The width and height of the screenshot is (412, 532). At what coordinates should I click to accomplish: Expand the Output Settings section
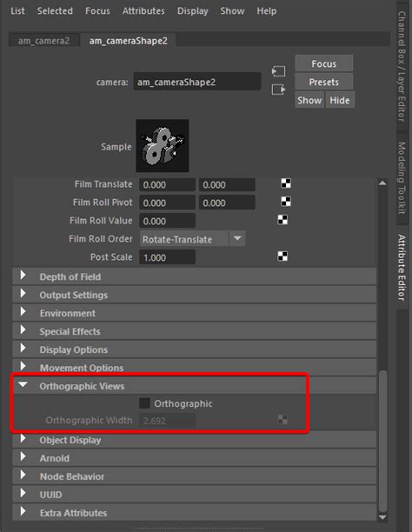pyautogui.click(x=194, y=295)
